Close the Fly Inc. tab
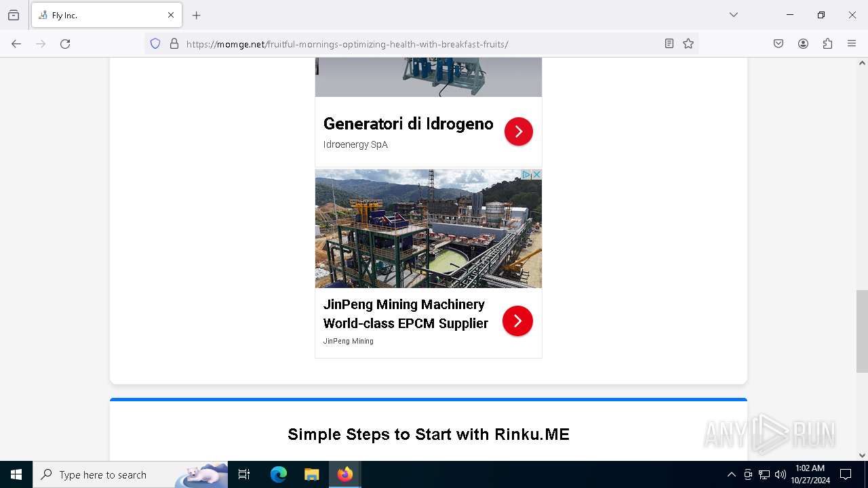The width and height of the screenshot is (868, 488). [x=170, y=15]
